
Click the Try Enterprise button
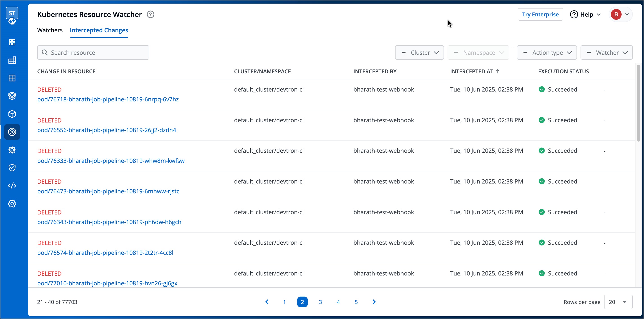(540, 15)
